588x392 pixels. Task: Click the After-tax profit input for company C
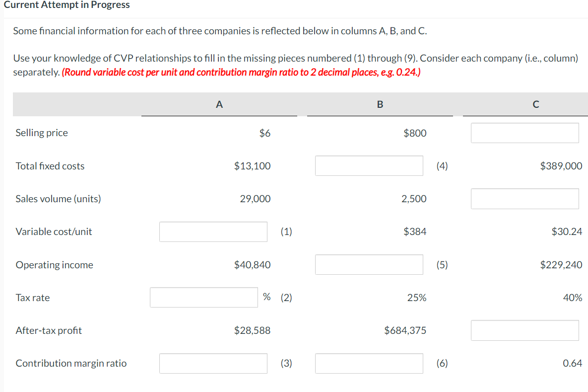pyautogui.click(x=524, y=330)
